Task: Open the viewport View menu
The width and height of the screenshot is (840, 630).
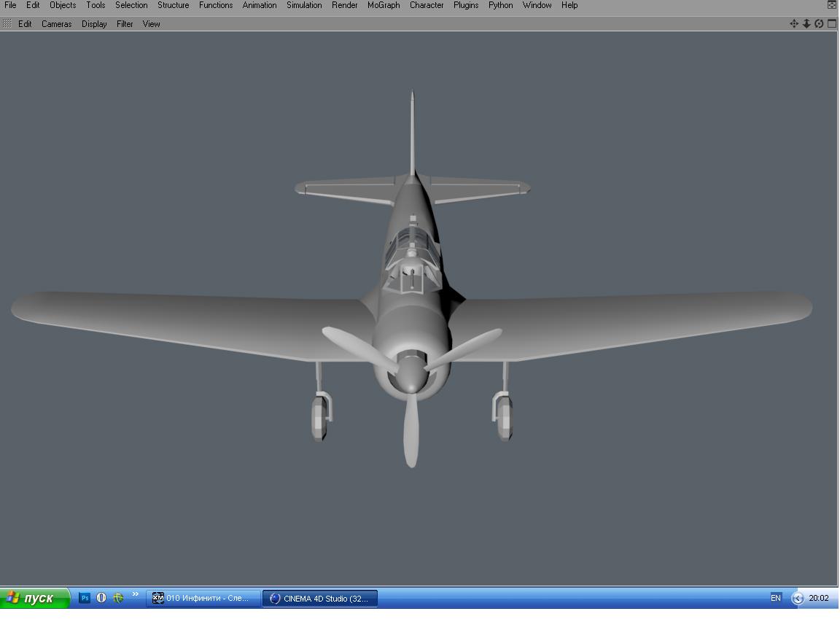Action: (x=151, y=23)
